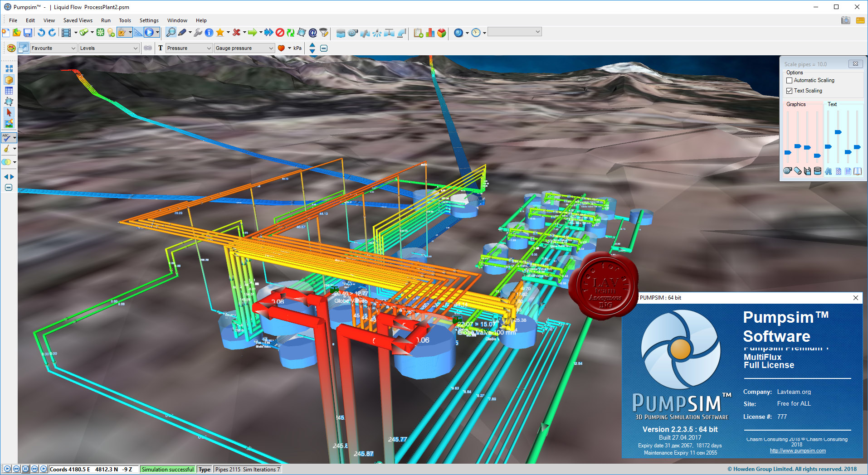This screenshot has height=475, width=868.
Task: Open the empty combo box after clock icon
Action: click(x=515, y=32)
